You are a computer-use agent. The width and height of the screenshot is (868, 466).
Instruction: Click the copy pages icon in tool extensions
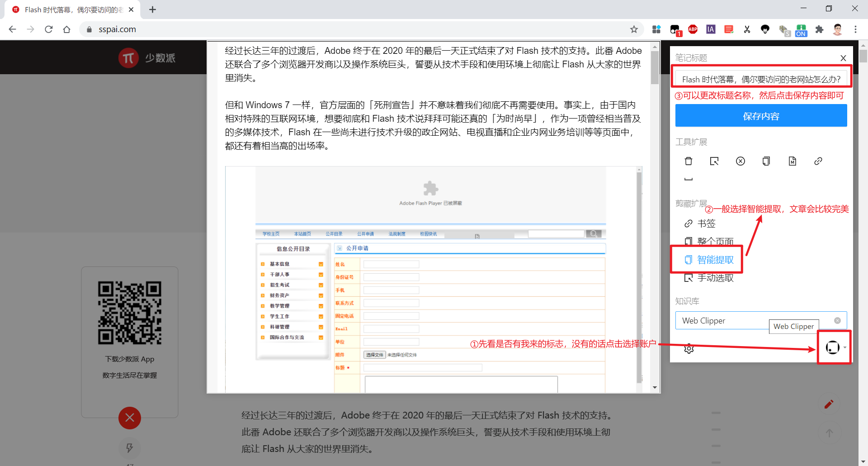766,161
